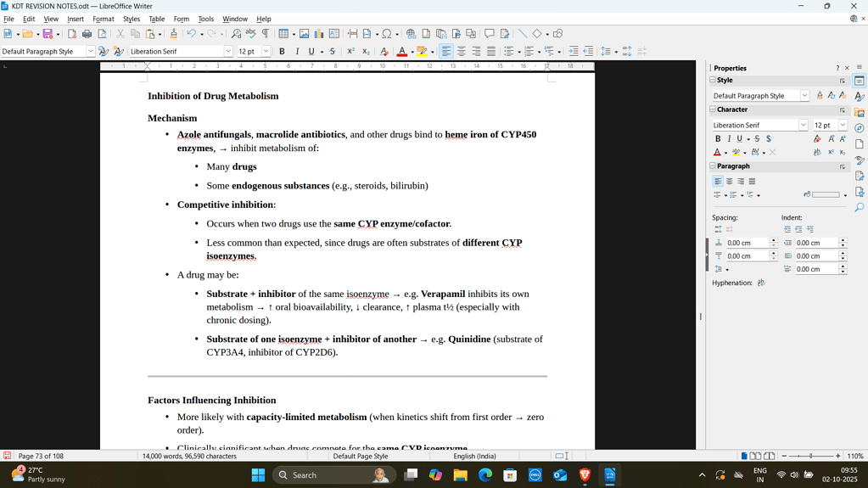Open the Styles menu
The image size is (868, 488).
click(x=132, y=19)
